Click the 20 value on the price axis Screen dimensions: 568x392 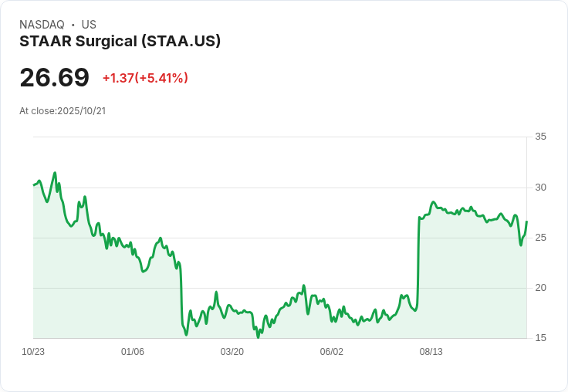(x=540, y=288)
